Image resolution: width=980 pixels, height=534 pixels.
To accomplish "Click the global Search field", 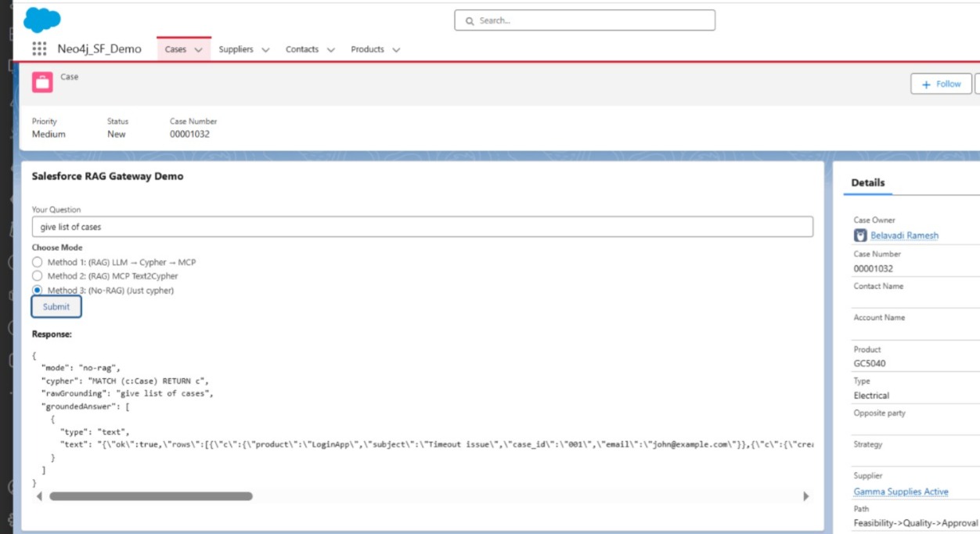I will pyautogui.click(x=585, y=20).
